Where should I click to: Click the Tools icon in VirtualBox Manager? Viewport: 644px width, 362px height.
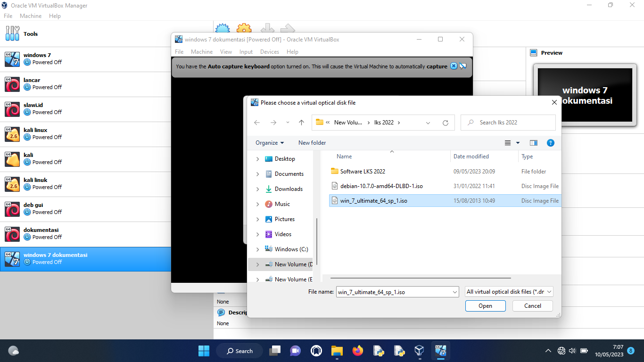[12, 33]
